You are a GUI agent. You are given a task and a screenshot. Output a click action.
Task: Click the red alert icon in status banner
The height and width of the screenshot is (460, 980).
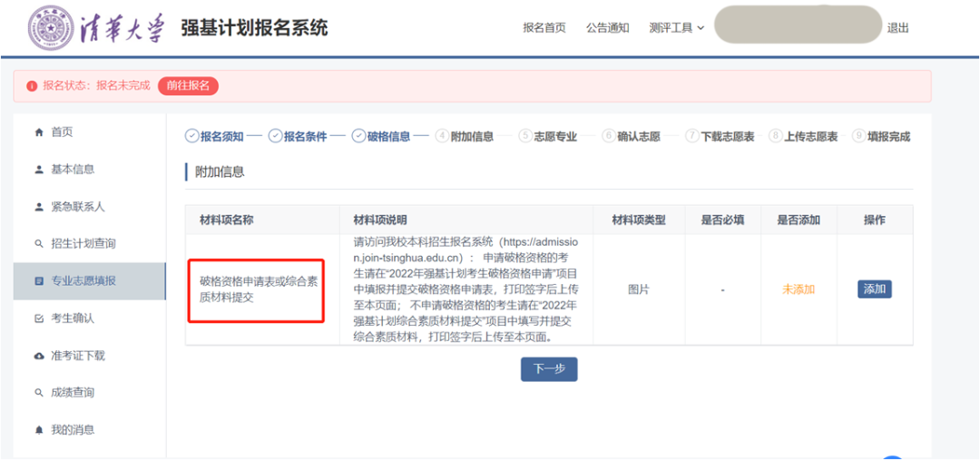(x=32, y=86)
